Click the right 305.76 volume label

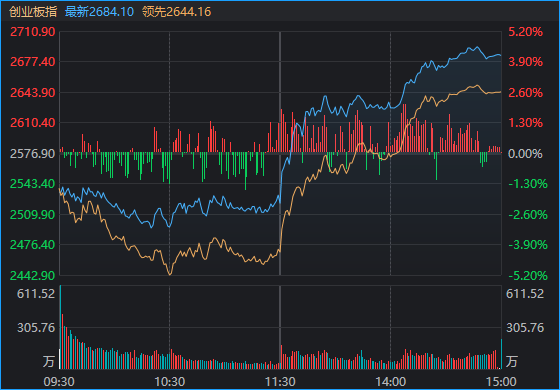pos(525,328)
